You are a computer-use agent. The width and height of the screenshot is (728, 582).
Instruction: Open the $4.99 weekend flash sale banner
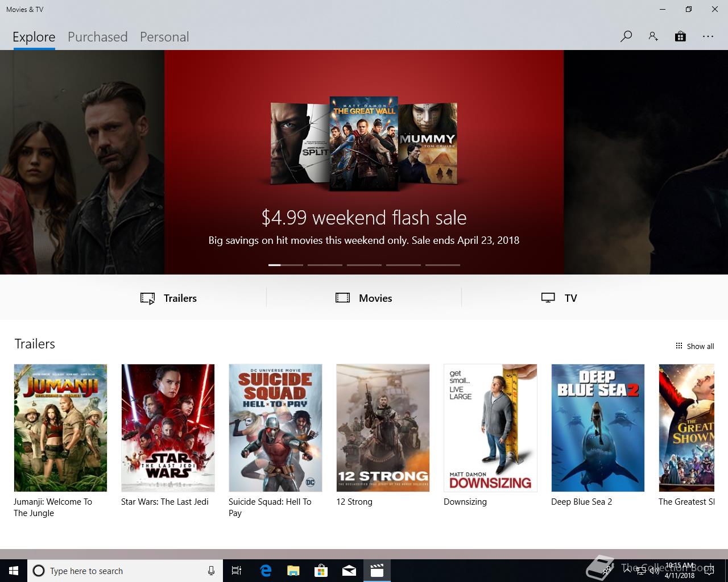click(364, 162)
